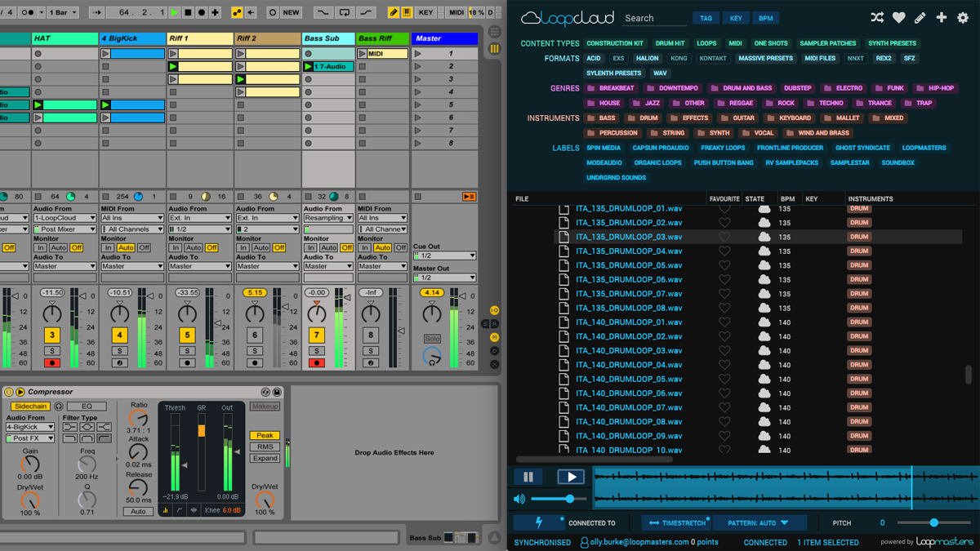
Task: Open the Master Out 1/2 dropdown
Action: (x=444, y=278)
